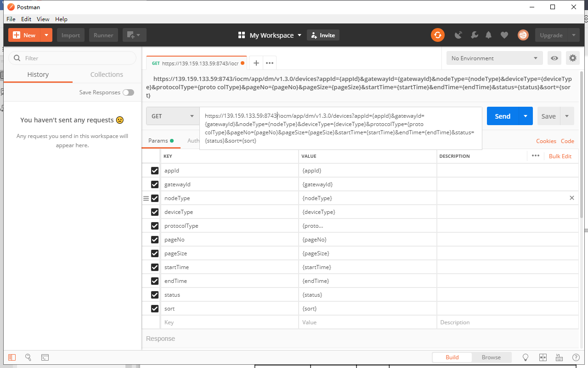Image resolution: width=588 pixels, height=368 pixels.
Task: Click the new parameter Key field
Action: coord(230,322)
